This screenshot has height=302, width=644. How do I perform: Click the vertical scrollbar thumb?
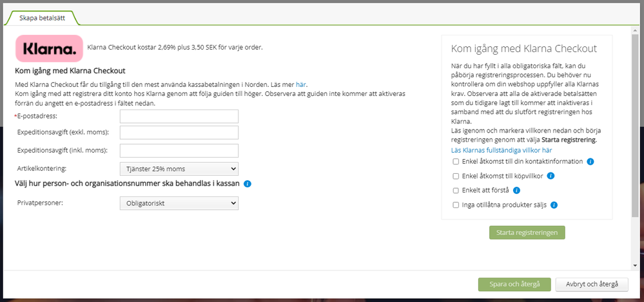coord(636,125)
